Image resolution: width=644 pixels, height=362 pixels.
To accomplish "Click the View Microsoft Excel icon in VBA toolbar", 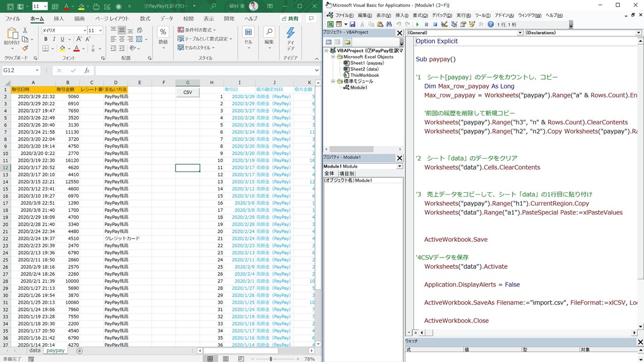I will point(330,24).
